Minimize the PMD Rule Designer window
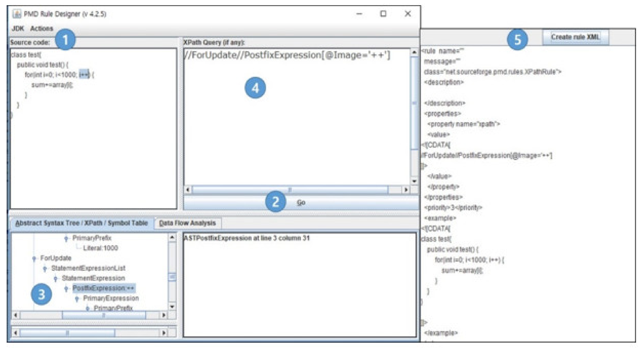The height and width of the screenshot is (348, 644). (359, 14)
